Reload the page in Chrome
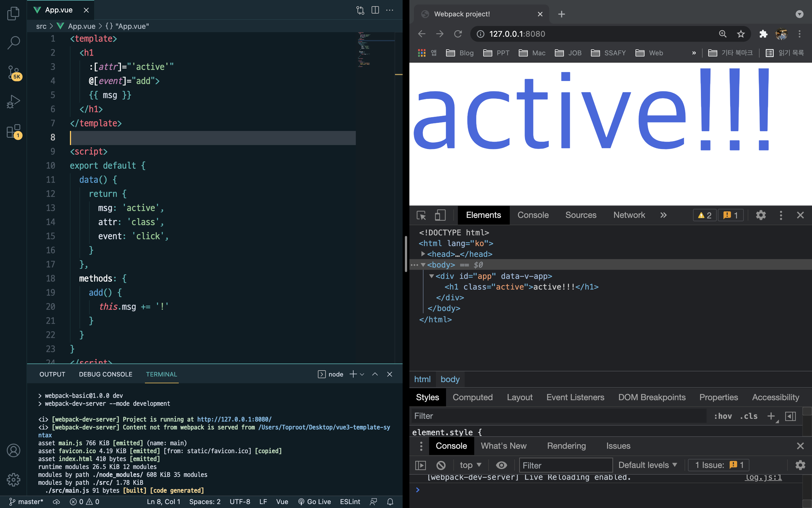 [x=458, y=34]
